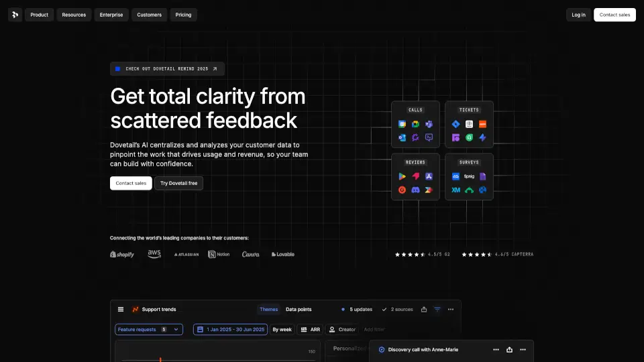Click the Try Dovetail free button
The height and width of the screenshot is (362, 644).
coord(178,183)
